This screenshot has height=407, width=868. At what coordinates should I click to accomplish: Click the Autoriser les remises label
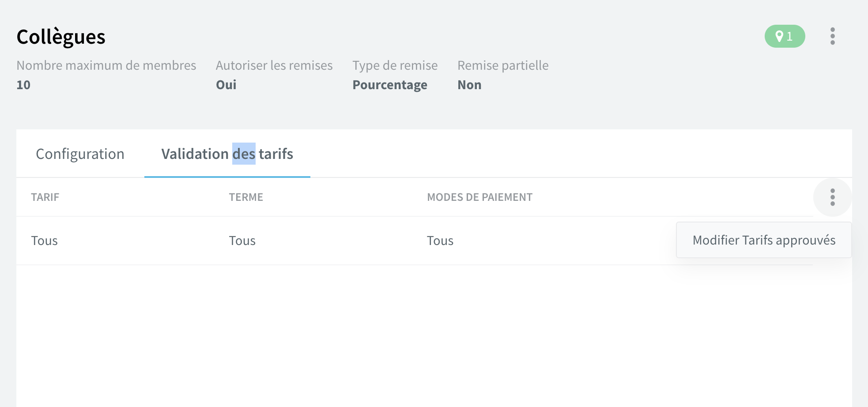tap(274, 65)
